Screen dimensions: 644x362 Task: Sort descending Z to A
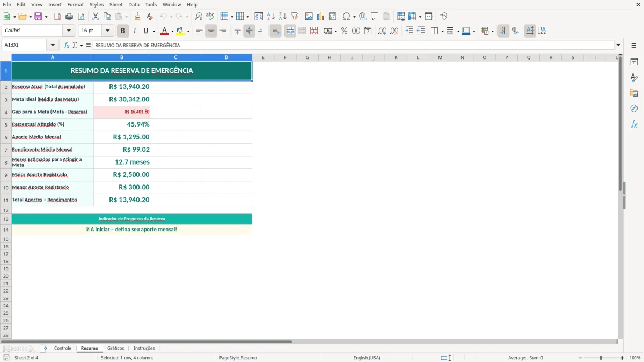tap(282, 17)
